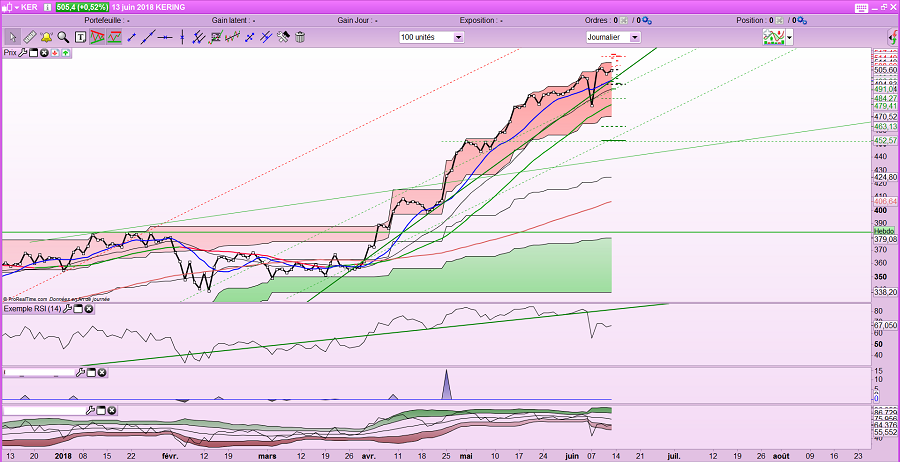The image size is (900, 462).
Task: Close the Exemple RSI (14) indicator panel
Action: pyautogui.click(x=89, y=309)
